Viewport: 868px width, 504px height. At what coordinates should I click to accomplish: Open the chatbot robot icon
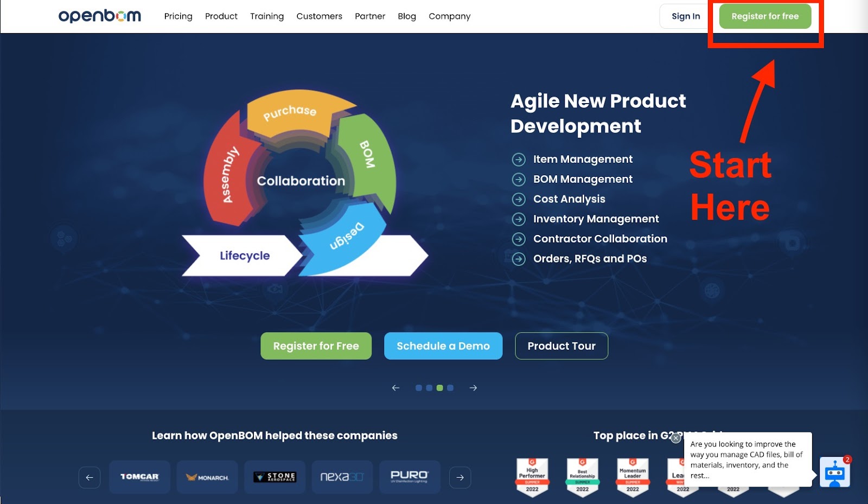click(x=834, y=473)
